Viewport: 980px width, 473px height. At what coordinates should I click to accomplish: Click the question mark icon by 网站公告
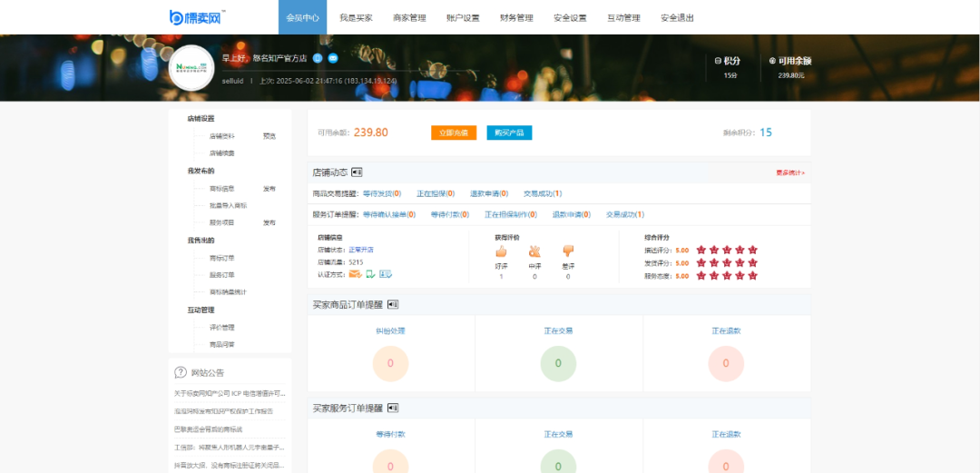pyautogui.click(x=181, y=372)
